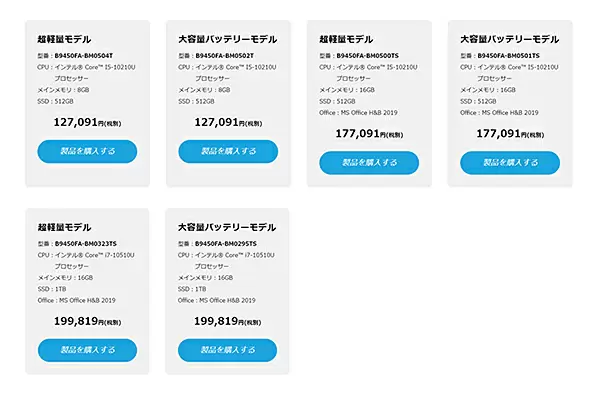Image resolution: width=600 pixels, height=397 pixels.
Task: Click 大容量バッテリーモデル heading on BM0501TS card
Action: point(510,39)
